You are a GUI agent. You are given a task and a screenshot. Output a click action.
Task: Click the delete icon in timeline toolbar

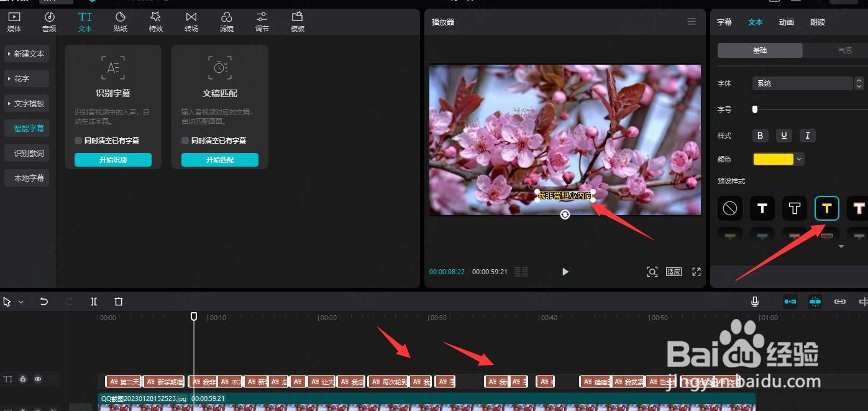pos(118,302)
